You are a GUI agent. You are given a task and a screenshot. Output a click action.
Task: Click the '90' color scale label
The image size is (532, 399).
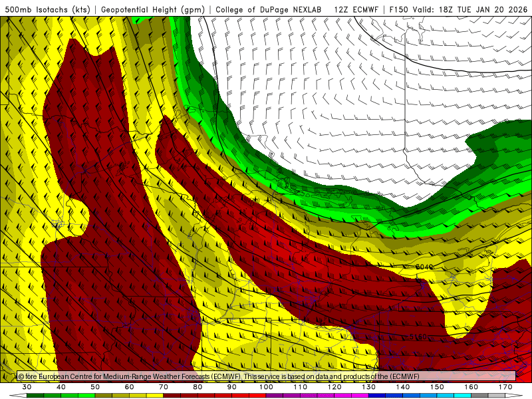coord(232,387)
